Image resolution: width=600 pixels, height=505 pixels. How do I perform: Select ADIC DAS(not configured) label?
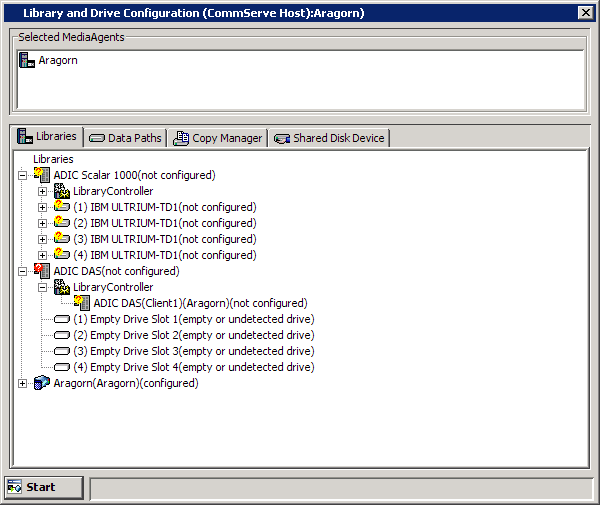point(116,271)
